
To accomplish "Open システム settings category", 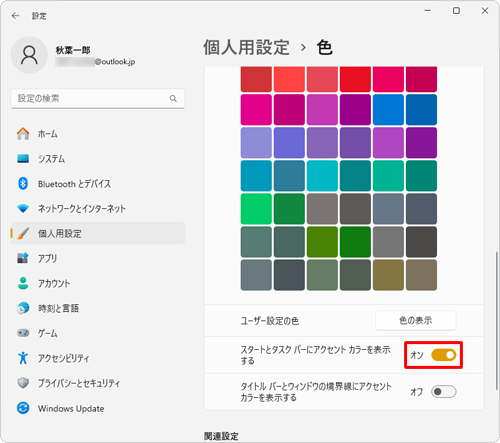I will point(98,159).
